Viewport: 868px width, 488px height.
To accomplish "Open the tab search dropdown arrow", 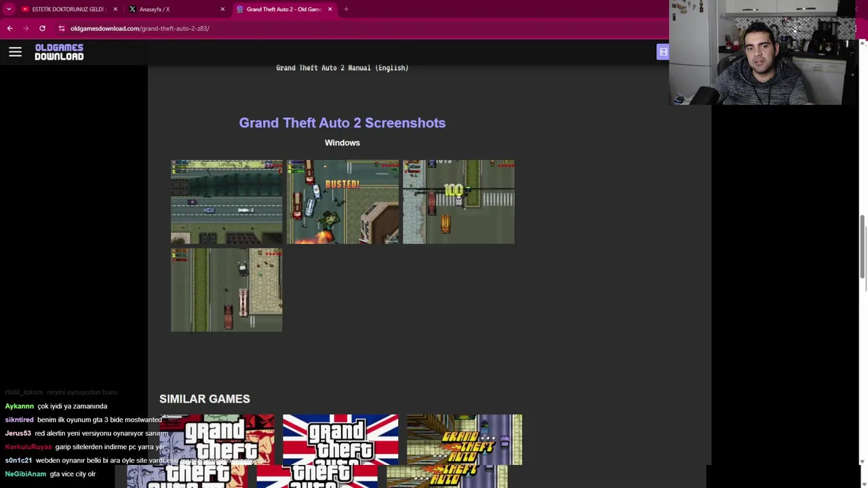I will (8, 9).
